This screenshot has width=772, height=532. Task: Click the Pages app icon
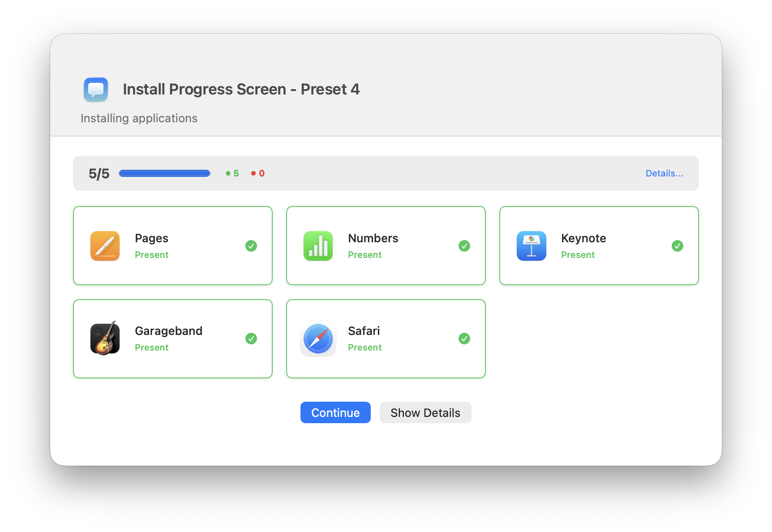105,246
